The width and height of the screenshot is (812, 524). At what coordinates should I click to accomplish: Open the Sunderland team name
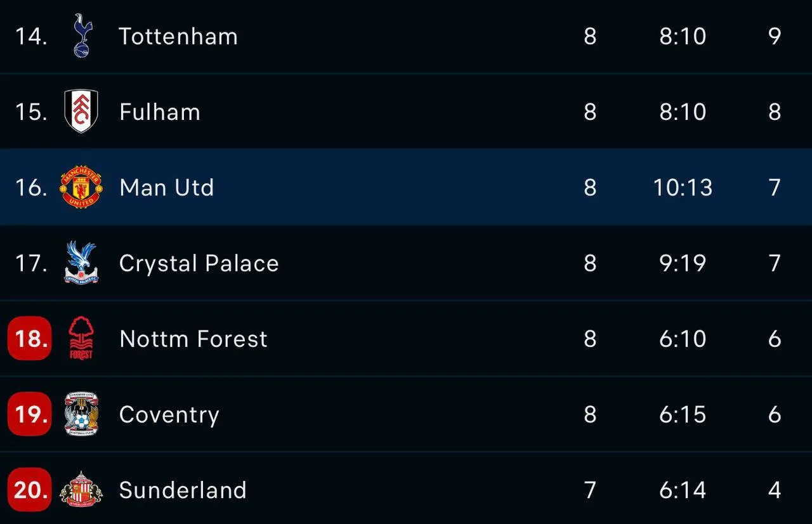click(183, 490)
